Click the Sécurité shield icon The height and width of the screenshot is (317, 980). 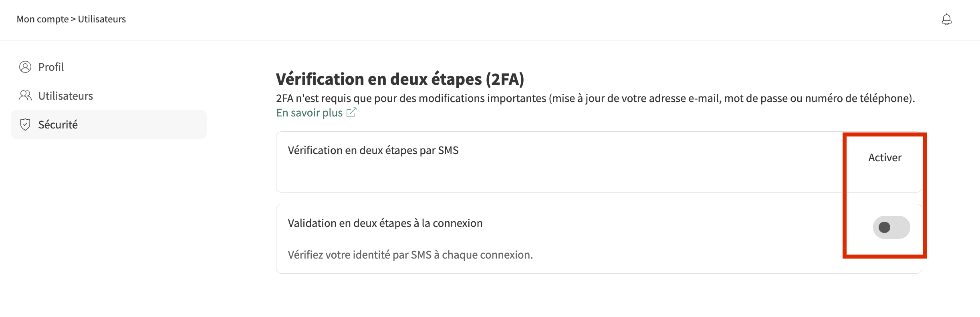pyautogui.click(x=25, y=124)
